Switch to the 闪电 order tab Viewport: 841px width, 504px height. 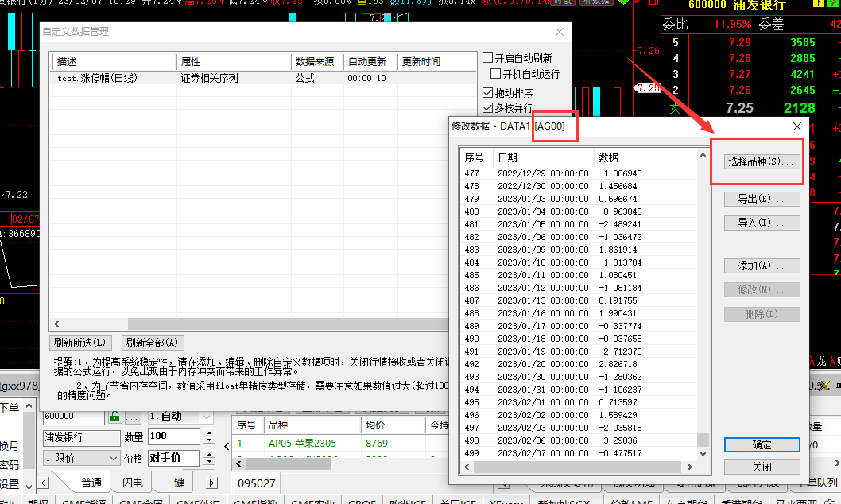coord(132,483)
